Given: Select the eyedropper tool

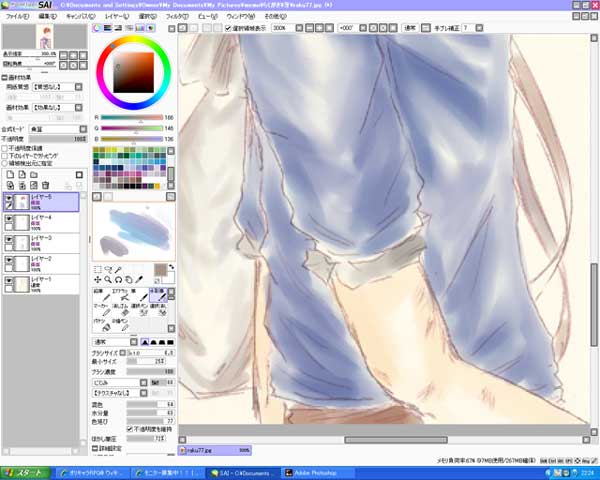Looking at the screenshot, I should coord(139,280).
